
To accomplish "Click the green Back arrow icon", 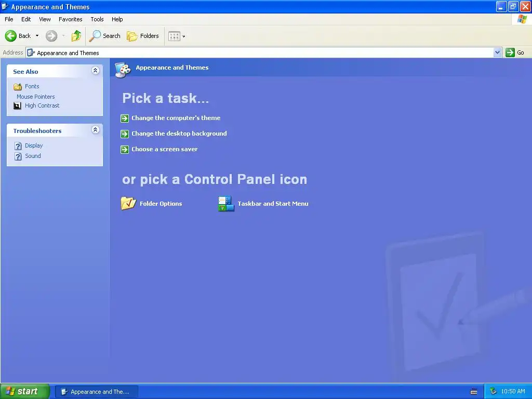I will pyautogui.click(x=11, y=36).
